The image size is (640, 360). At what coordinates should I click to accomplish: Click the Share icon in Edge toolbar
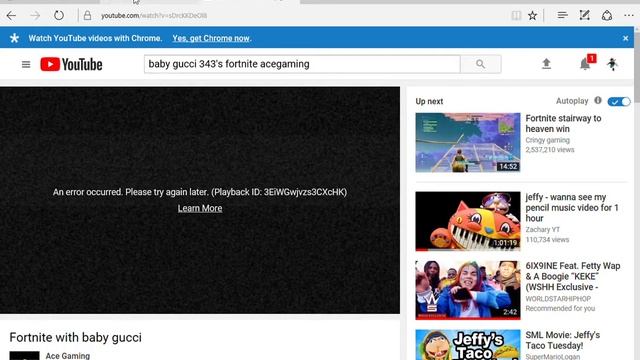[x=607, y=16]
